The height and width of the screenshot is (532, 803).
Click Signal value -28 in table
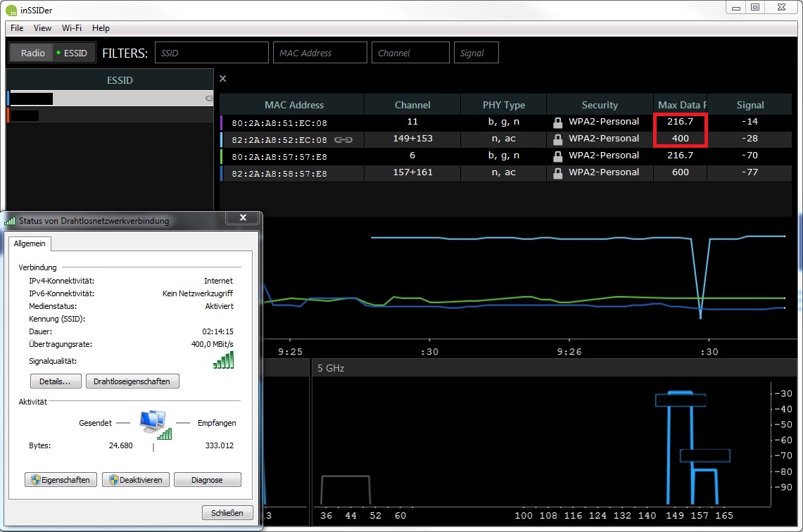coord(750,139)
